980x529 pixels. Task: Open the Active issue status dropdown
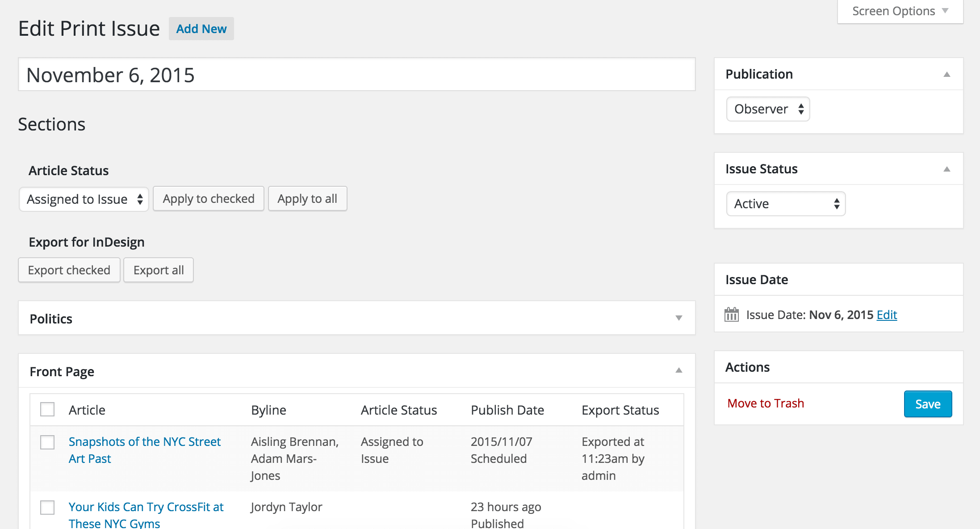786,204
